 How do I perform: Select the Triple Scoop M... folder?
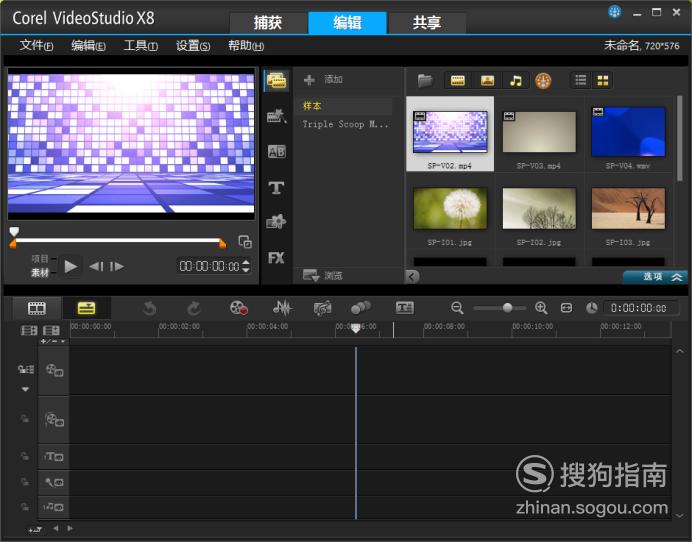[345, 124]
